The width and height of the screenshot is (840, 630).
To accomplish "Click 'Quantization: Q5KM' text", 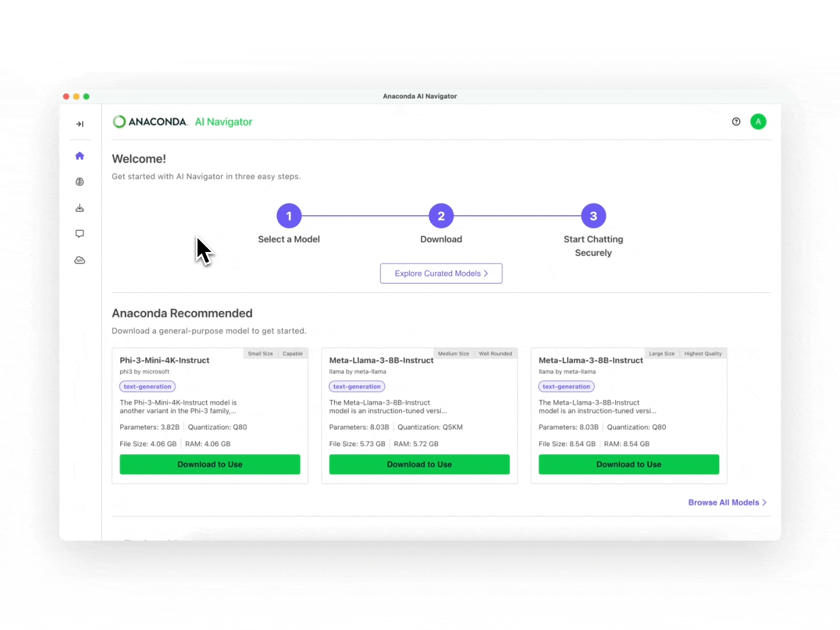I will coord(430,427).
